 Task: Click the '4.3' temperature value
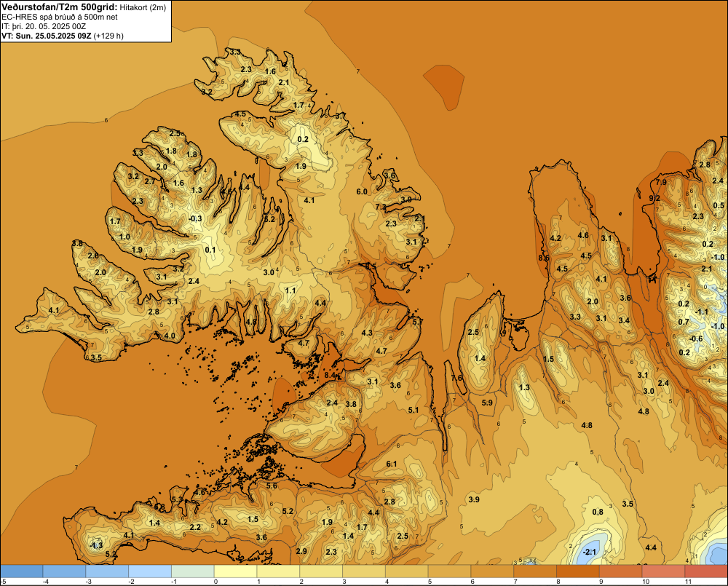click(x=367, y=333)
